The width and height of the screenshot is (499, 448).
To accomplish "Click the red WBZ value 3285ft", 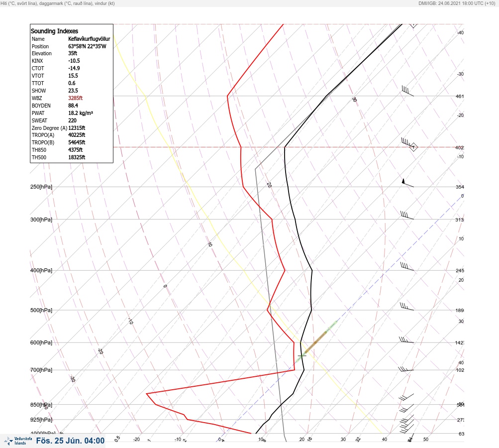I will 76,98.
